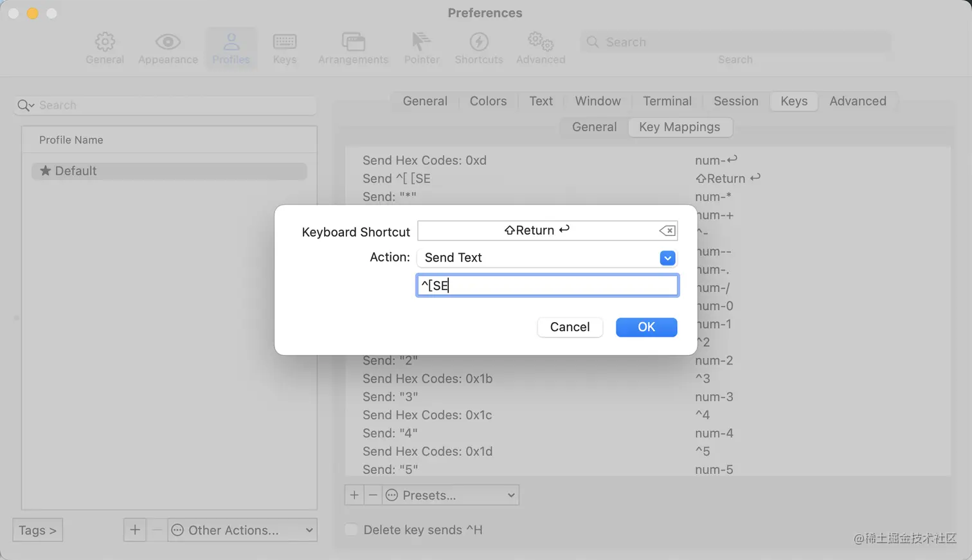This screenshot has height=560, width=972.
Task: Select the General sub-tab under Keys
Action: coord(594,127)
